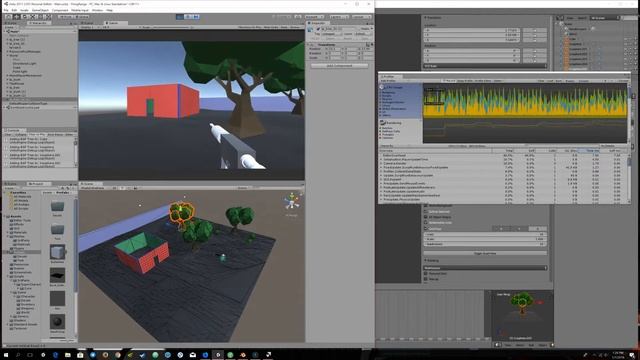
Task: Collapse the Transform component in Inspector
Action: coord(309,44)
